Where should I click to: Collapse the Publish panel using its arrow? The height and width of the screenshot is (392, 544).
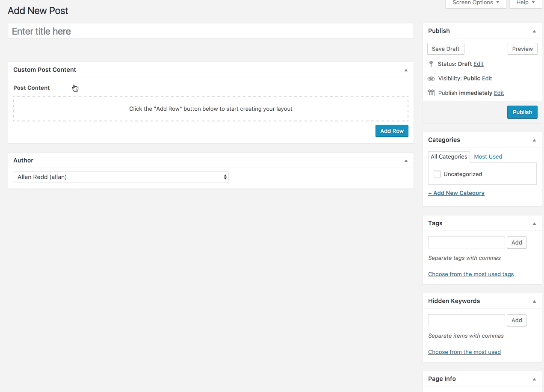(x=534, y=31)
